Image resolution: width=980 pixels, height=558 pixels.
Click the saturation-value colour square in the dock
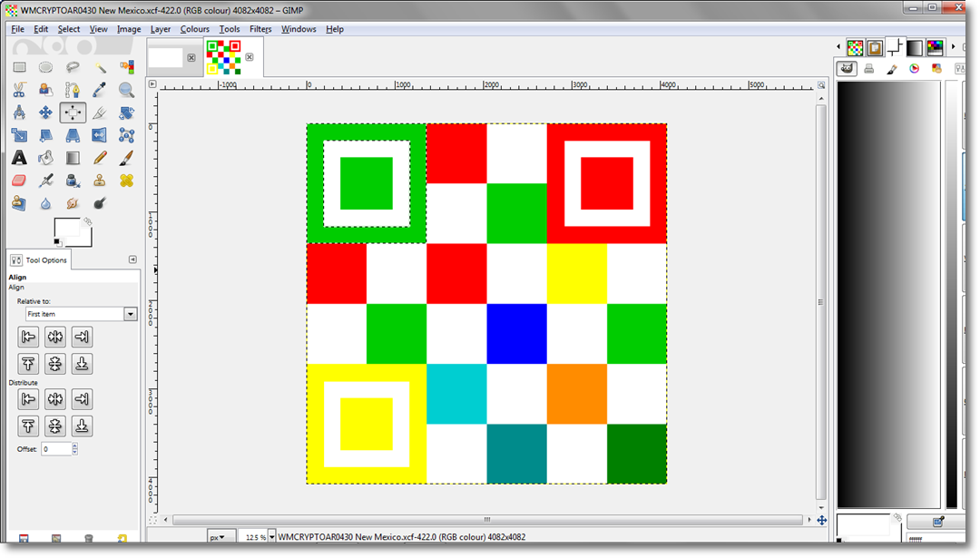(x=888, y=294)
